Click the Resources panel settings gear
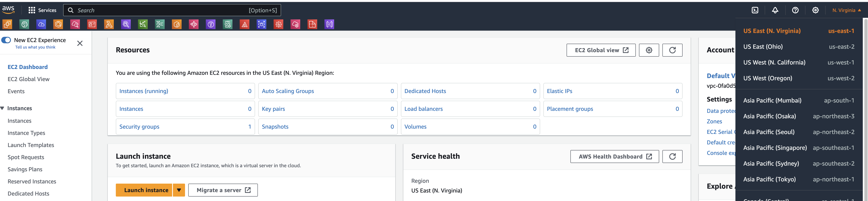This screenshot has height=201, width=868. [649, 50]
